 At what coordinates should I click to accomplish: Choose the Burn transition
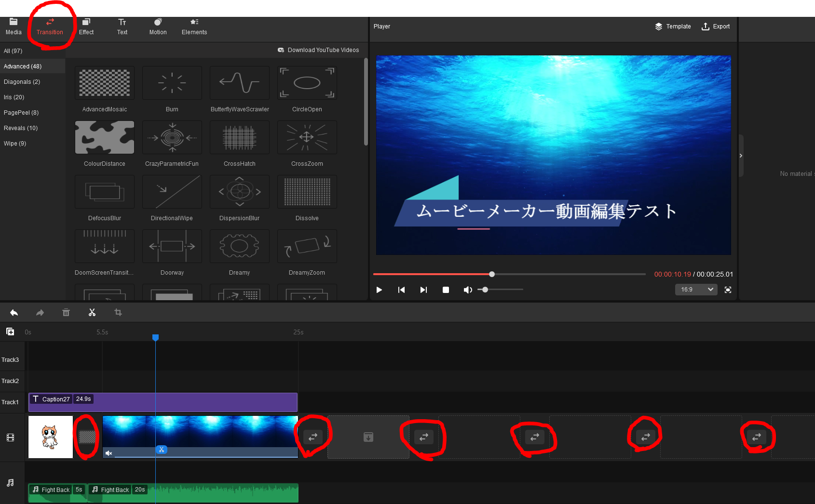172,83
